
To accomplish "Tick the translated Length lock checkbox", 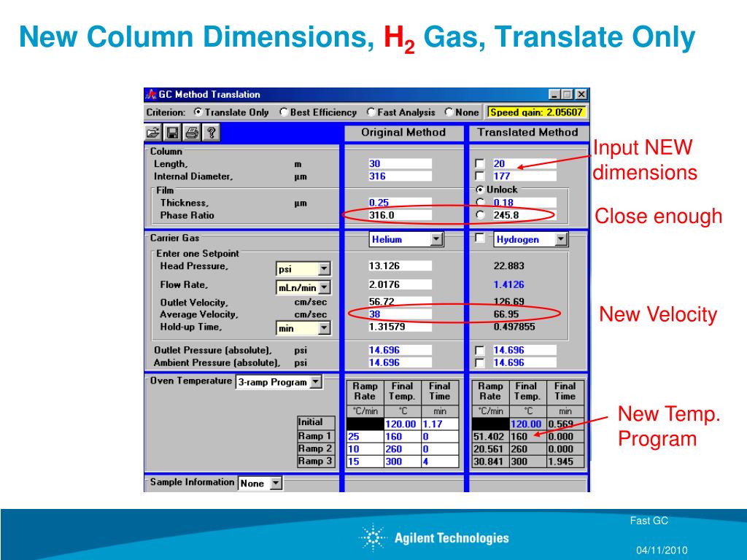I will tap(480, 164).
